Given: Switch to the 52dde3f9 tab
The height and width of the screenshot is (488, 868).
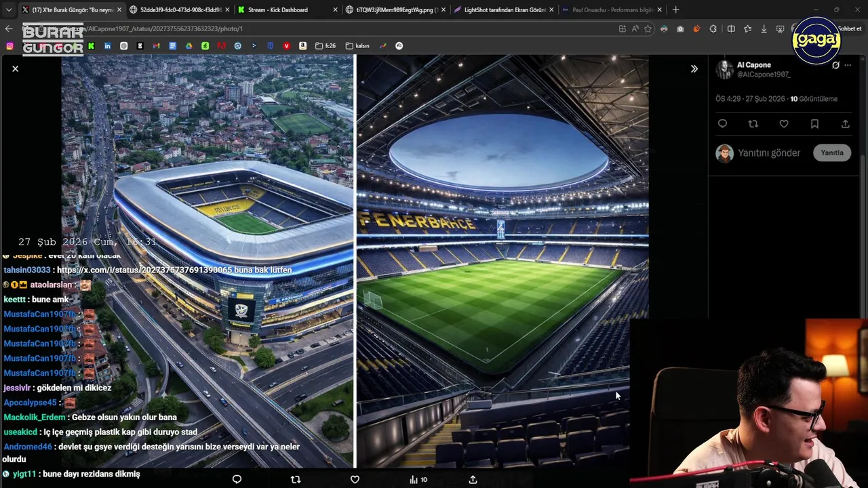Looking at the screenshot, I should pos(180,9).
